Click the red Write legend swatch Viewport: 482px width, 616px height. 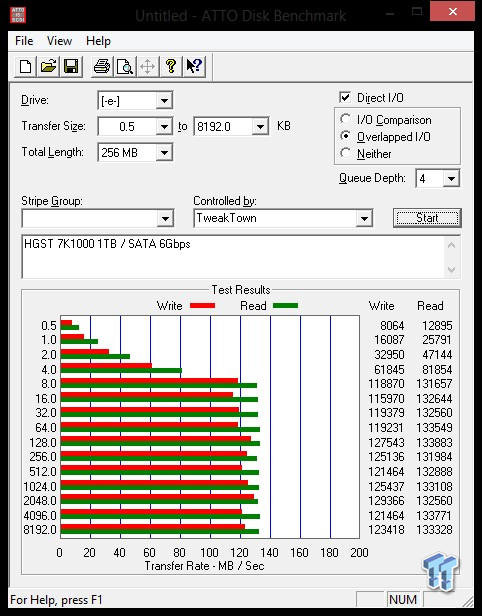point(202,305)
